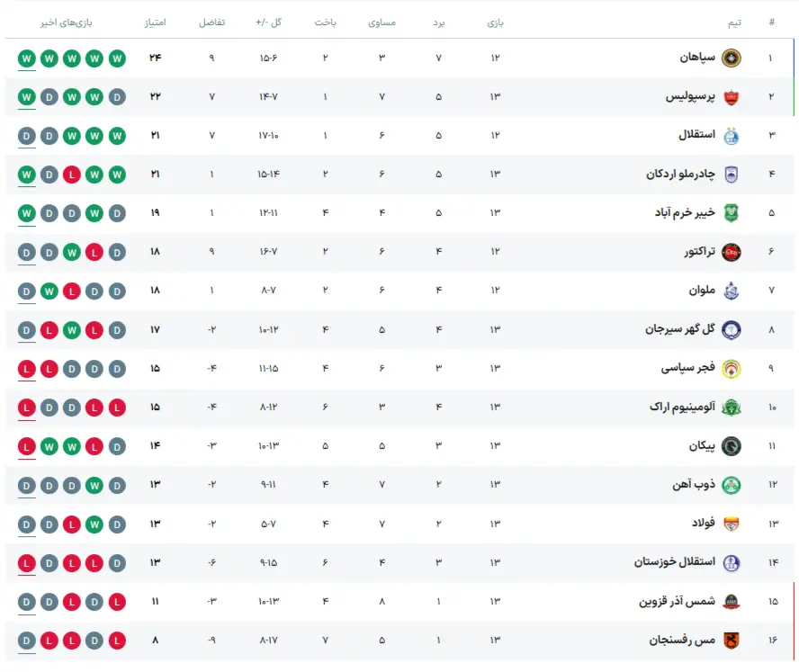Click the Persepolis (پرسپولیس) red crest icon
Image resolution: width=799 pixels, height=672 pixels.
tap(731, 97)
